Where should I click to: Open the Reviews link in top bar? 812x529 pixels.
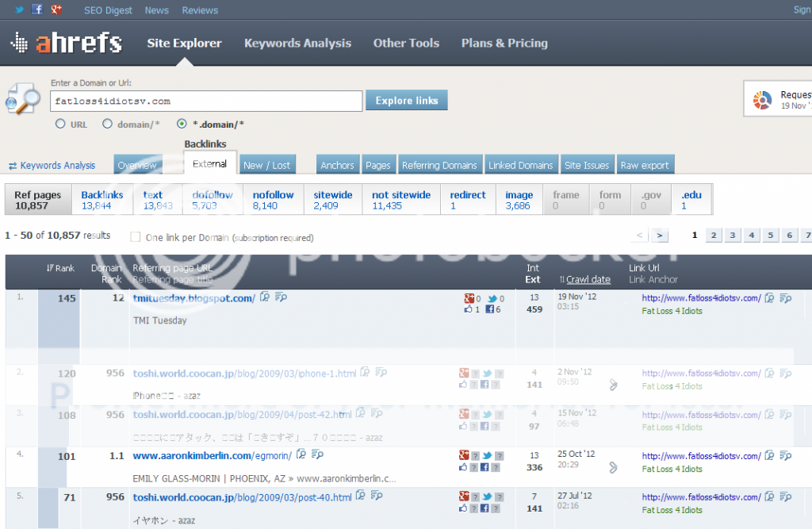coord(200,10)
